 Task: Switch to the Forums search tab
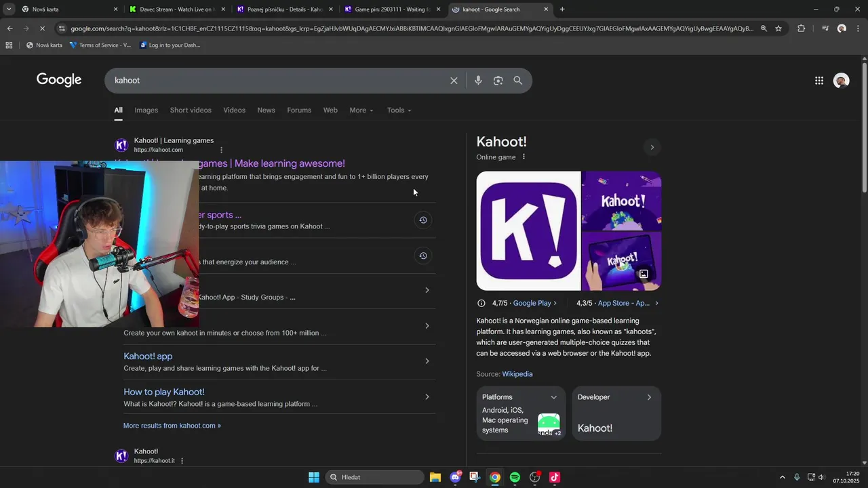point(299,110)
